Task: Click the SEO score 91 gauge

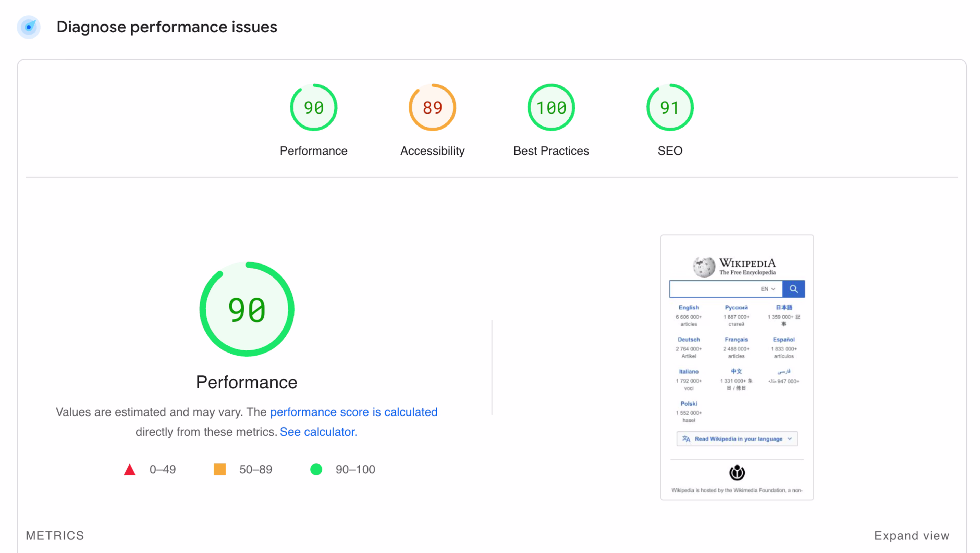Action: (x=670, y=108)
